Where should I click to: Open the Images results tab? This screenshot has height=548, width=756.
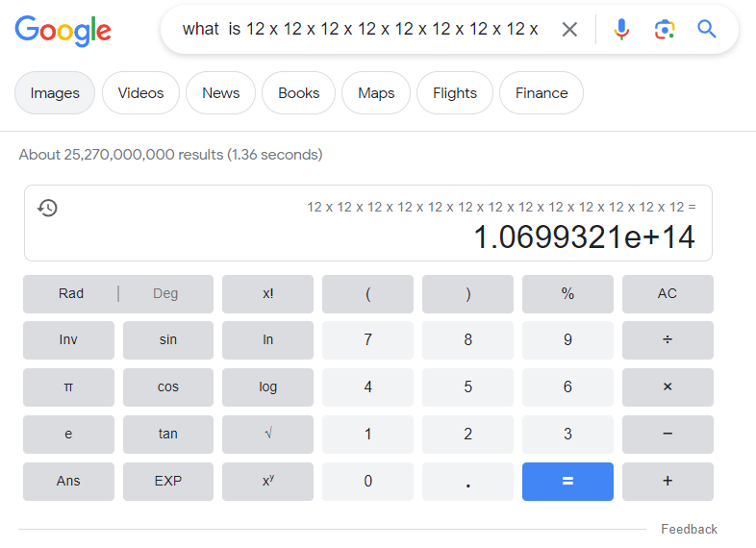point(55,93)
